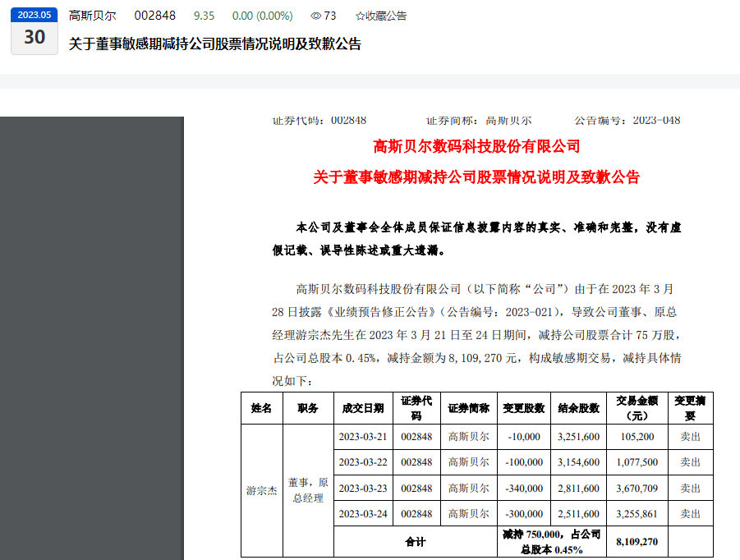Click the announcement title in the page header

pos(214,44)
